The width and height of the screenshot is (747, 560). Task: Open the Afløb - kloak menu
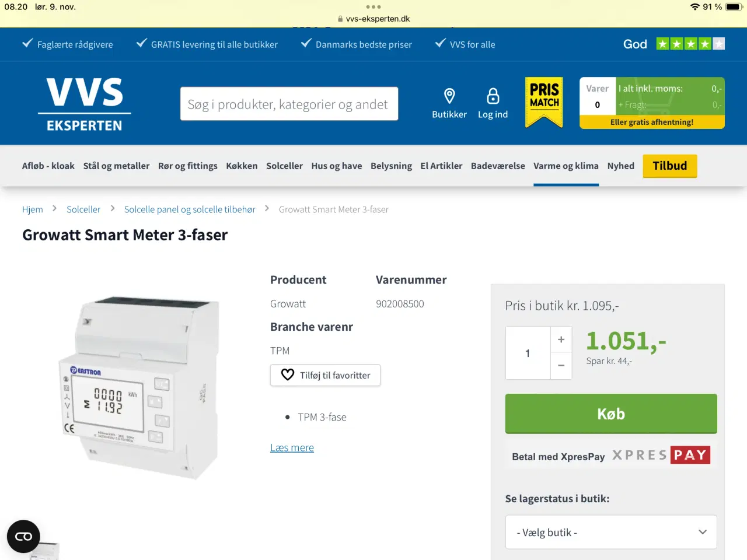pyautogui.click(x=48, y=166)
